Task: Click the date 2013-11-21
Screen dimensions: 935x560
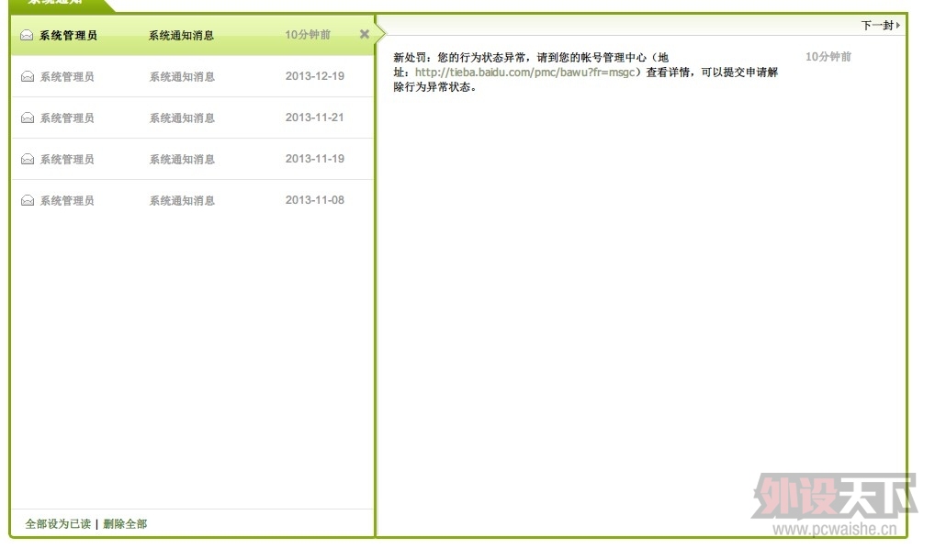Action: [315, 118]
